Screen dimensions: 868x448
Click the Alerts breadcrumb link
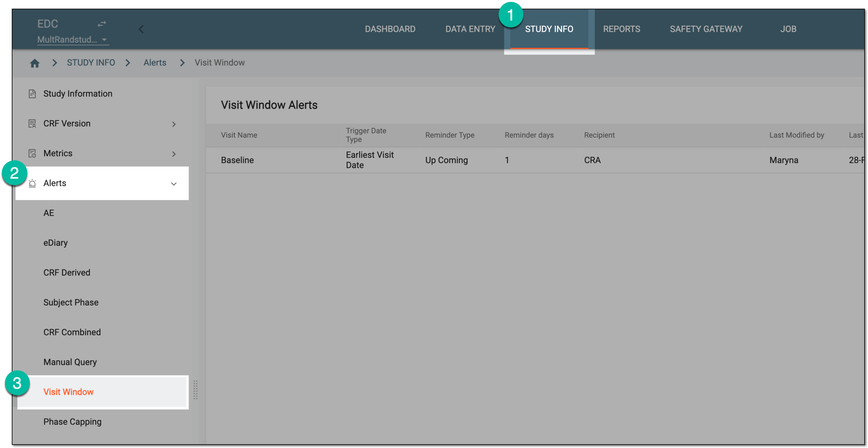pos(155,63)
